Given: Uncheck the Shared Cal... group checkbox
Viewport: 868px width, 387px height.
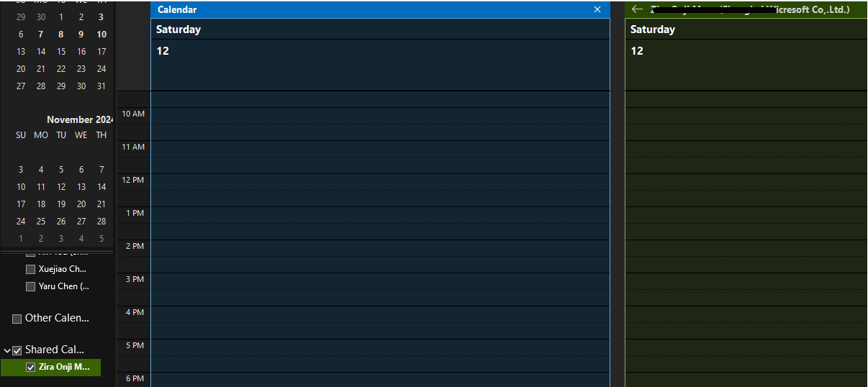Looking at the screenshot, I should (17, 350).
